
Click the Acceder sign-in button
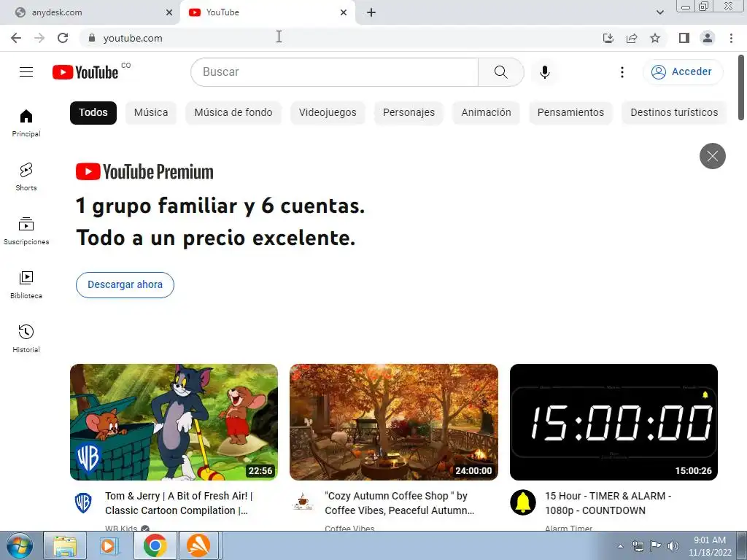point(683,72)
